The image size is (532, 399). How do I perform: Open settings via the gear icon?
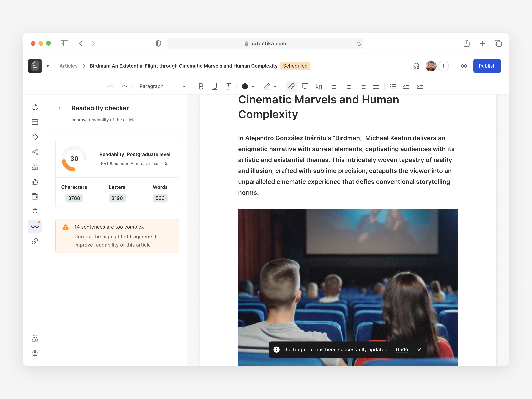tap(35, 353)
